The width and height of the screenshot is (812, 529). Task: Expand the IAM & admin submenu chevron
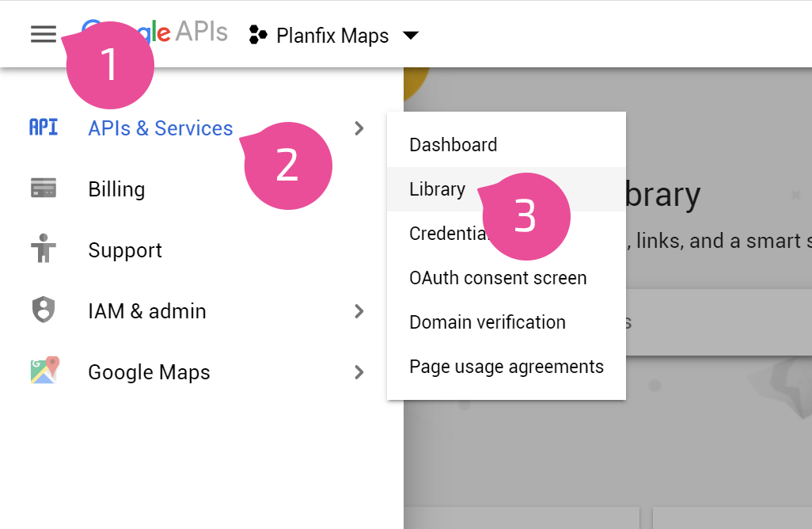[x=359, y=311]
